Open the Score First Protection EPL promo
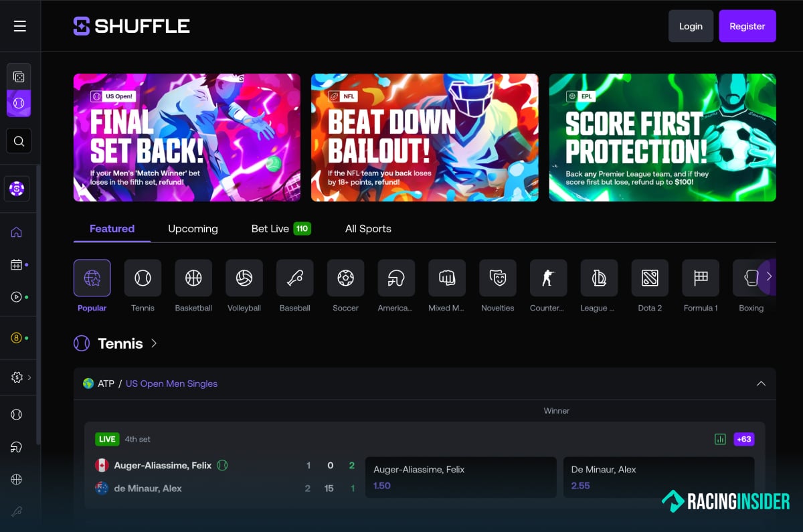This screenshot has width=803, height=532. [x=662, y=137]
